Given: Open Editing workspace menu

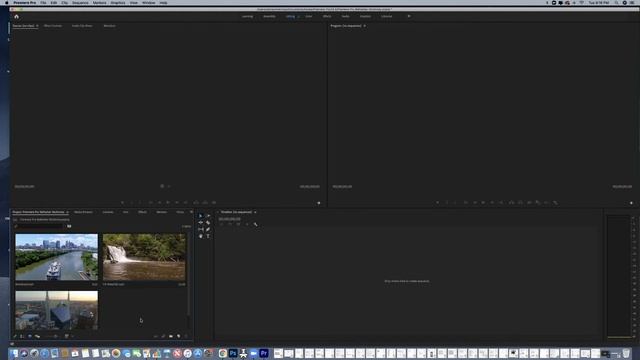Looking at the screenshot, I should (x=298, y=16).
